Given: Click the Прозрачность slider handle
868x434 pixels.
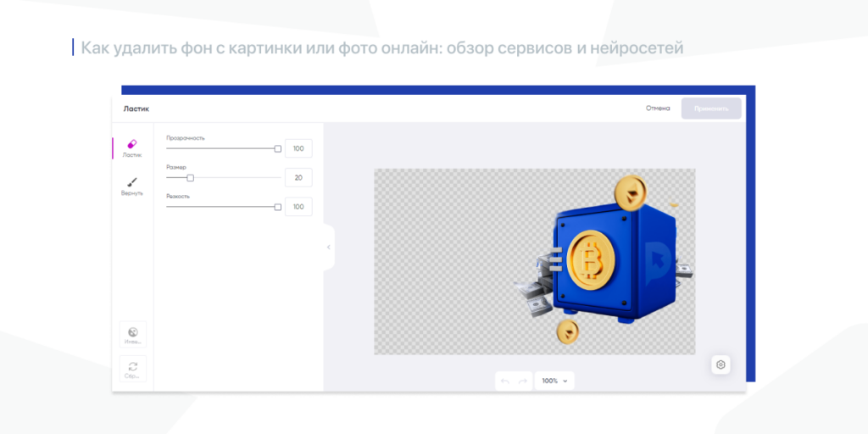Looking at the screenshot, I should [278, 148].
